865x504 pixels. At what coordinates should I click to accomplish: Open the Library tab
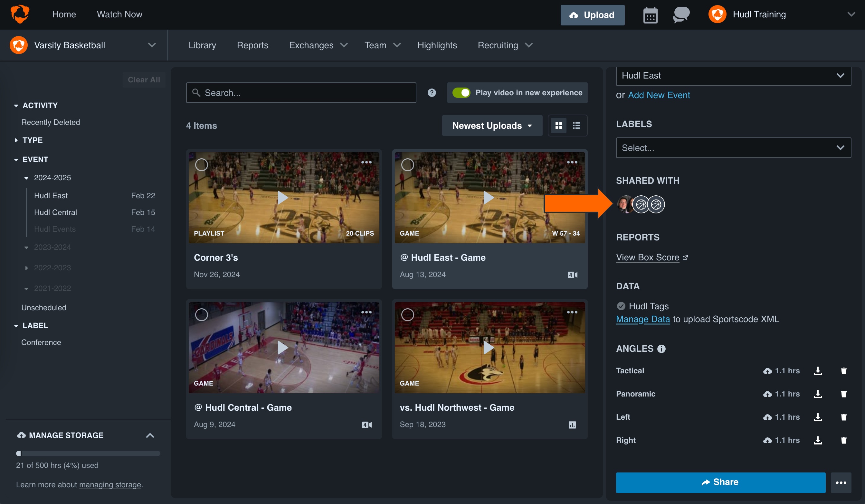pos(202,45)
